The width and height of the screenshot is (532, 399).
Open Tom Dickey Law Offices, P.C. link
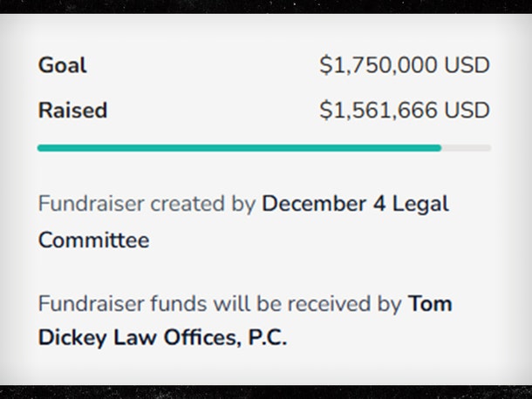coord(245,321)
